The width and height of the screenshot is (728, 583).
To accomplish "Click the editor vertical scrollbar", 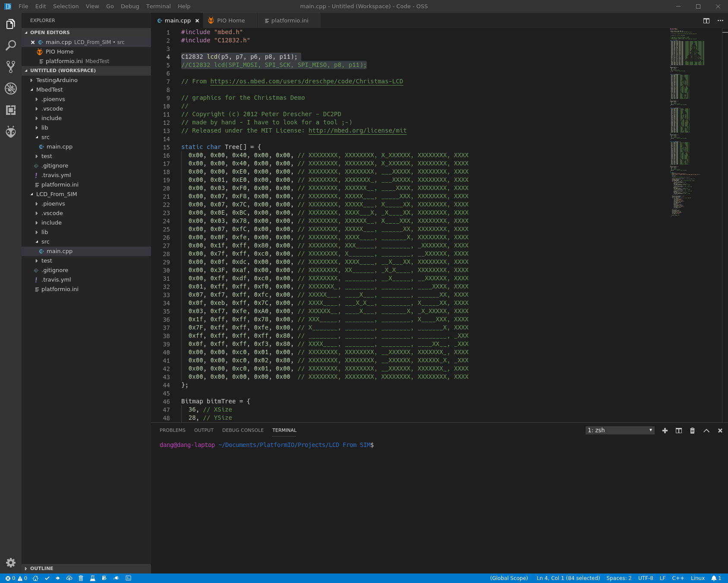I will click(x=725, y=225).
